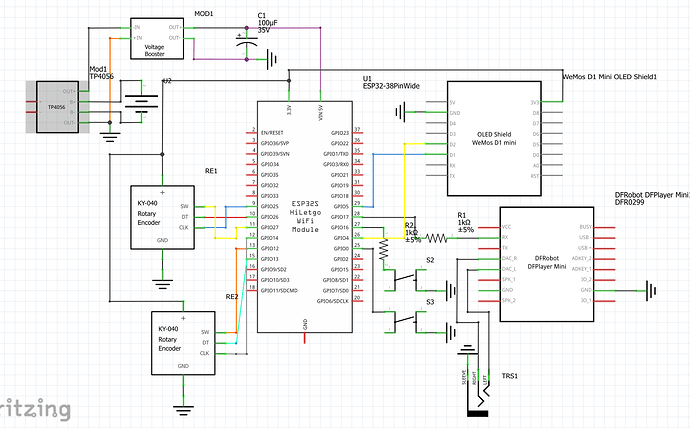Click the R1 1kΩ ±5% label
690x428 pixels.
click(x=466, y=222)
